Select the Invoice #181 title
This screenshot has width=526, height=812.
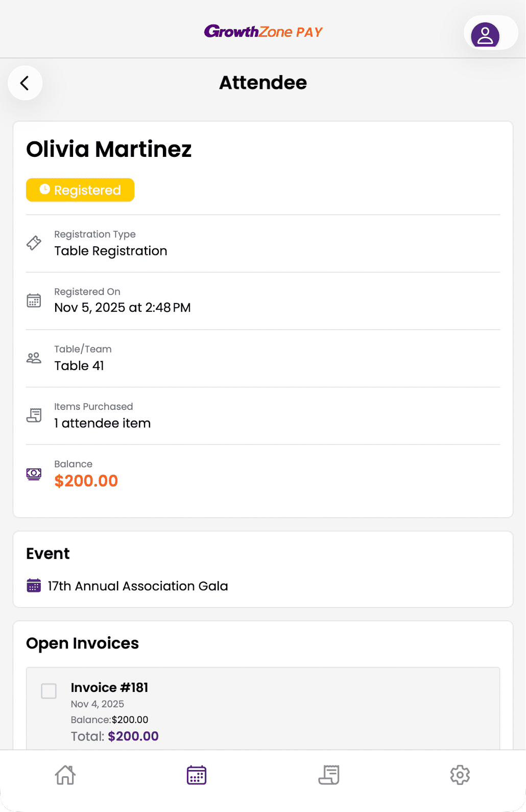(x=109, y=687)
